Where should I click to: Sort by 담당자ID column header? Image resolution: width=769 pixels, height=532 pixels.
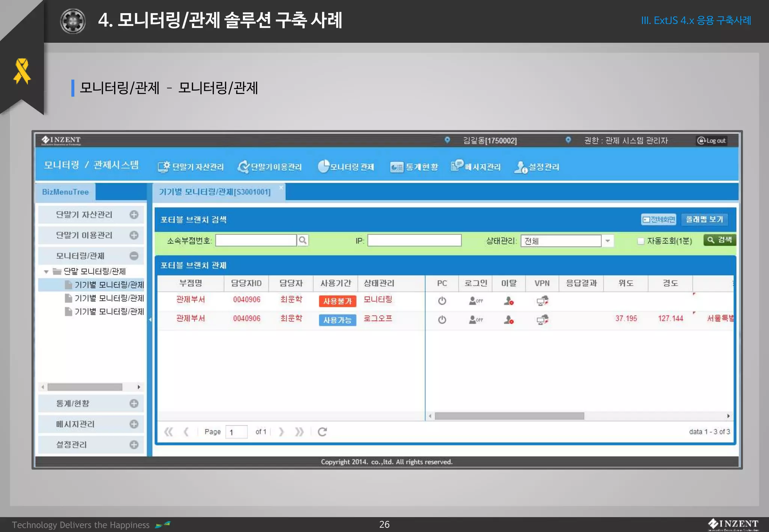coord(246,283)
